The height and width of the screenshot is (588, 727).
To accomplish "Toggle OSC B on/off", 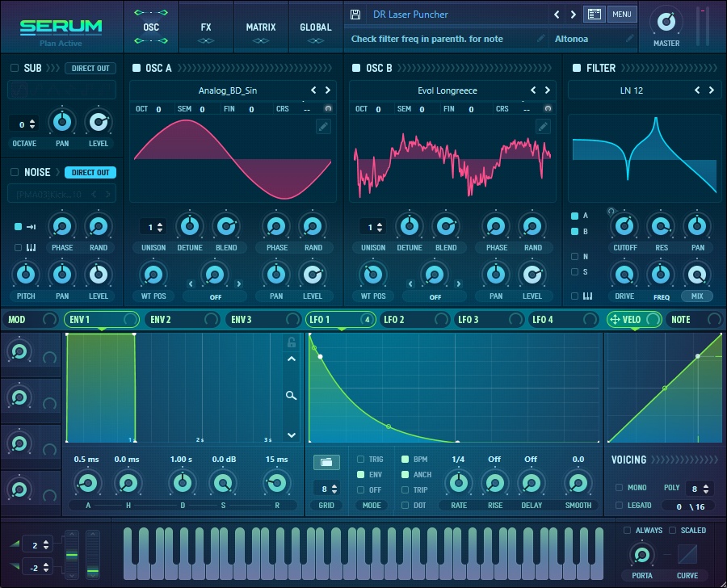I will [356, 68].
